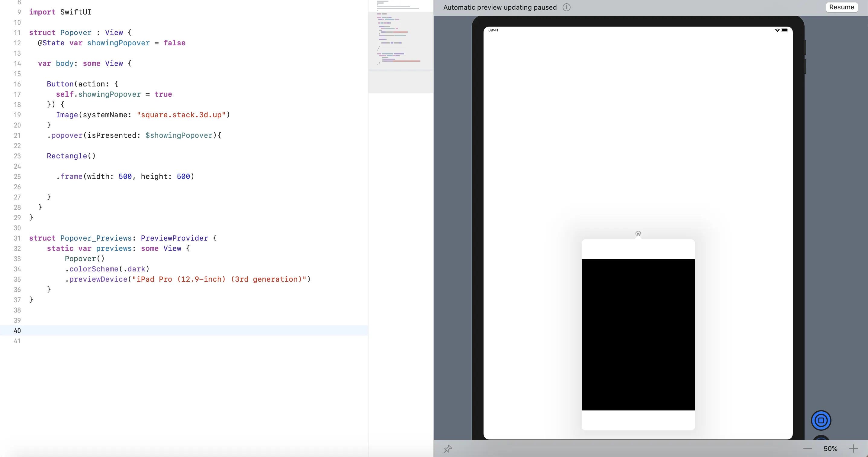The image size is (868, 457).
Task: Click the 09:41 clock in iPad preview
Action: (x=493, y=30)
